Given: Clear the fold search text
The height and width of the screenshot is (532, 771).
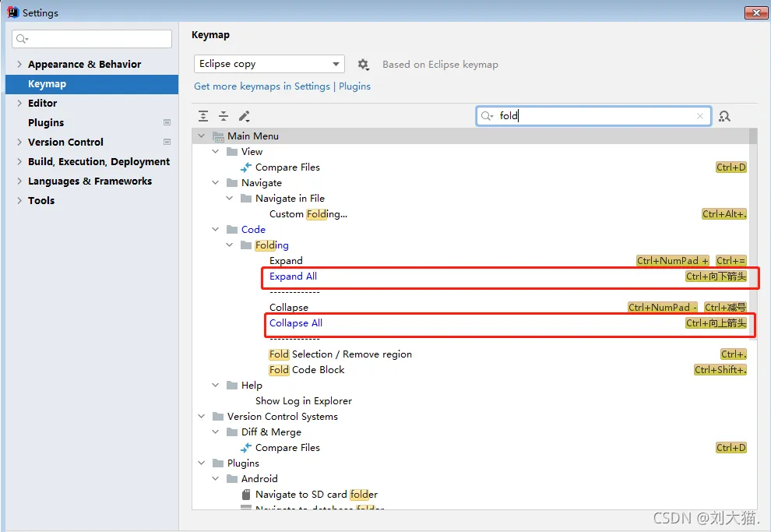Looking at the screenshot, I should pyautogui.click(x=699, y=116).
